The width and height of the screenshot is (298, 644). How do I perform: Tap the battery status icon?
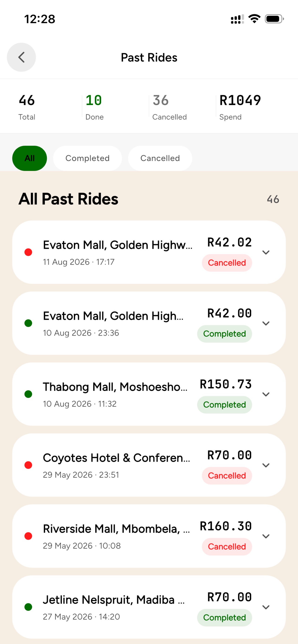point(275,19)
